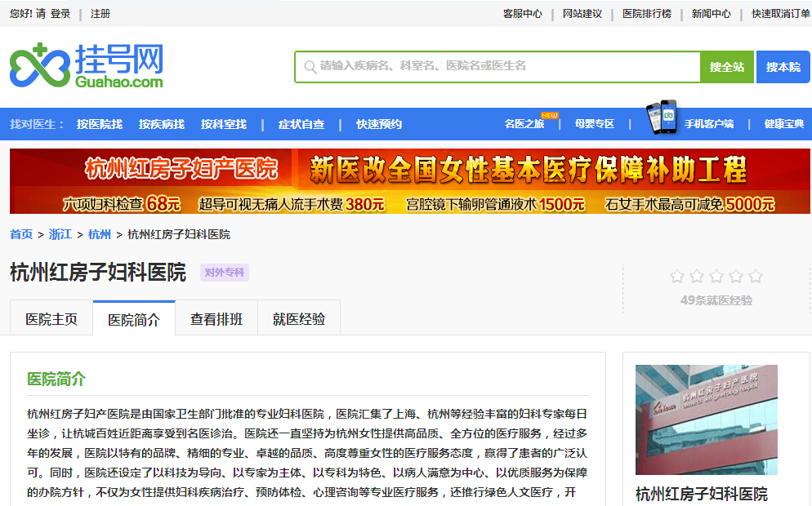Open 名医之旅 in navigation bar

[x=524, y=124]
